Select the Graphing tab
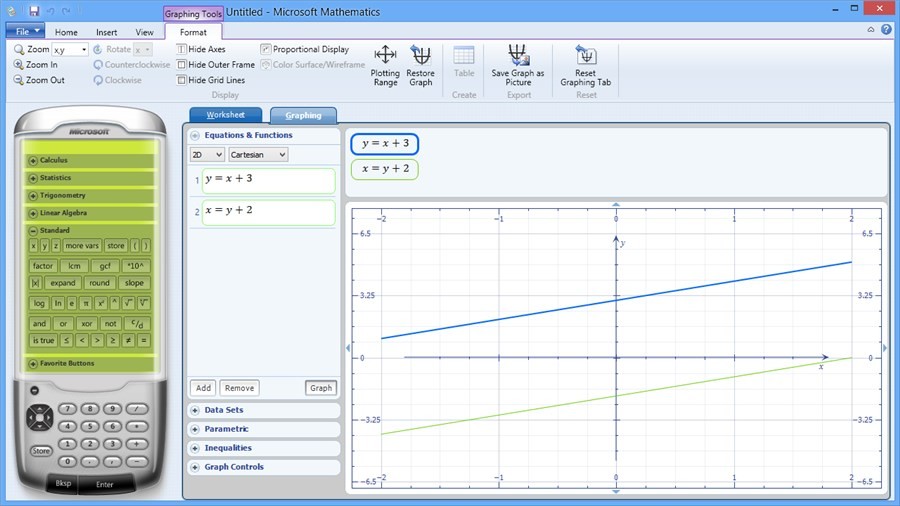The width and height of the screenshot is (900, 506). (303, 115)
